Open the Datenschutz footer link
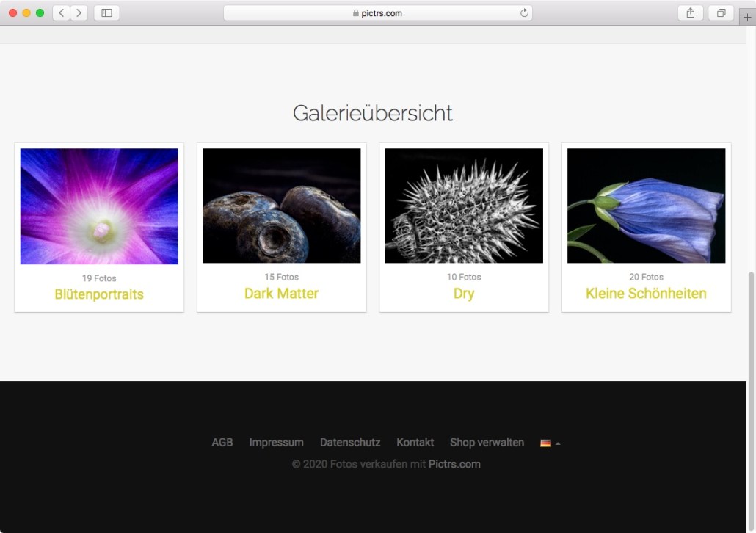The height and width of the screenshot is (533, 756). coord(350,442)
